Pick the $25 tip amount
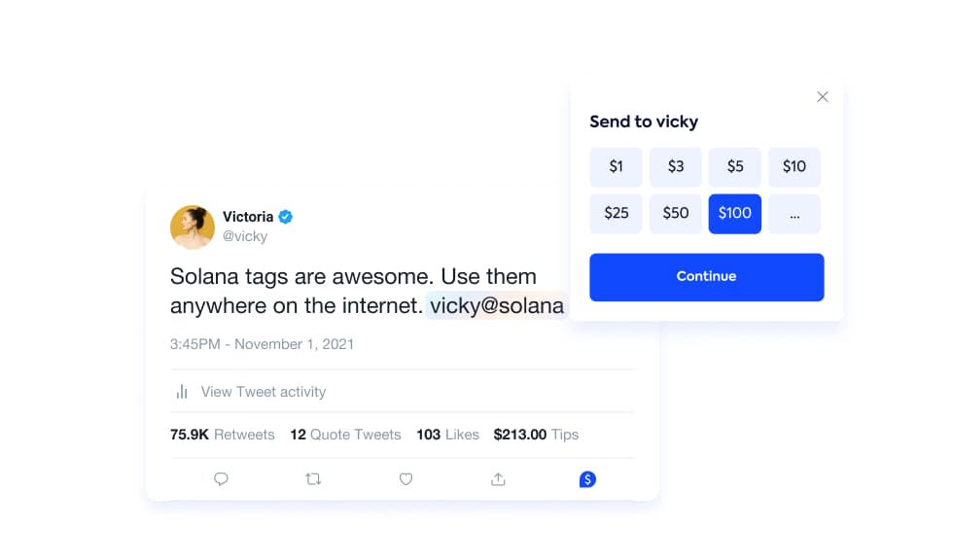 (616, 214)
